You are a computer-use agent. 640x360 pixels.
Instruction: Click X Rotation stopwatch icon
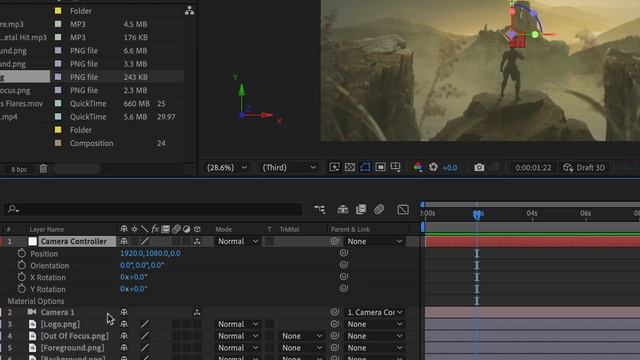(x=22, y=277)
